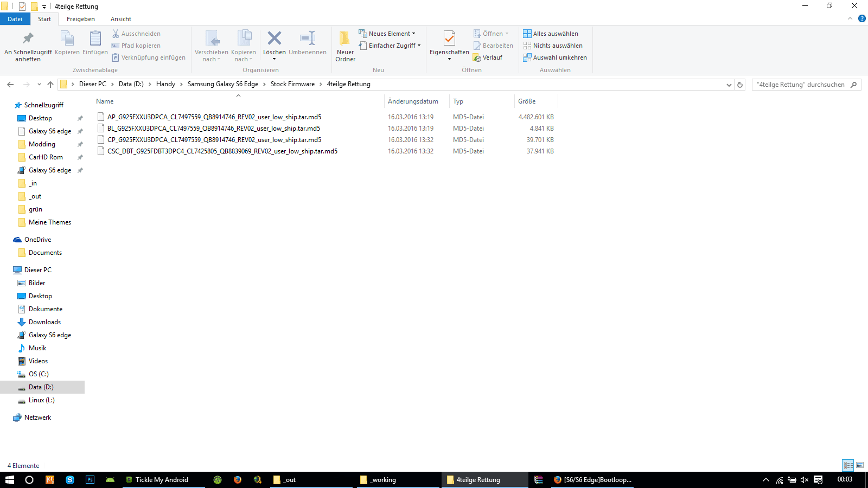This screenshot has height=488, width=868.
Task: Switch to details view layout icon
Action: click(848, 465)
